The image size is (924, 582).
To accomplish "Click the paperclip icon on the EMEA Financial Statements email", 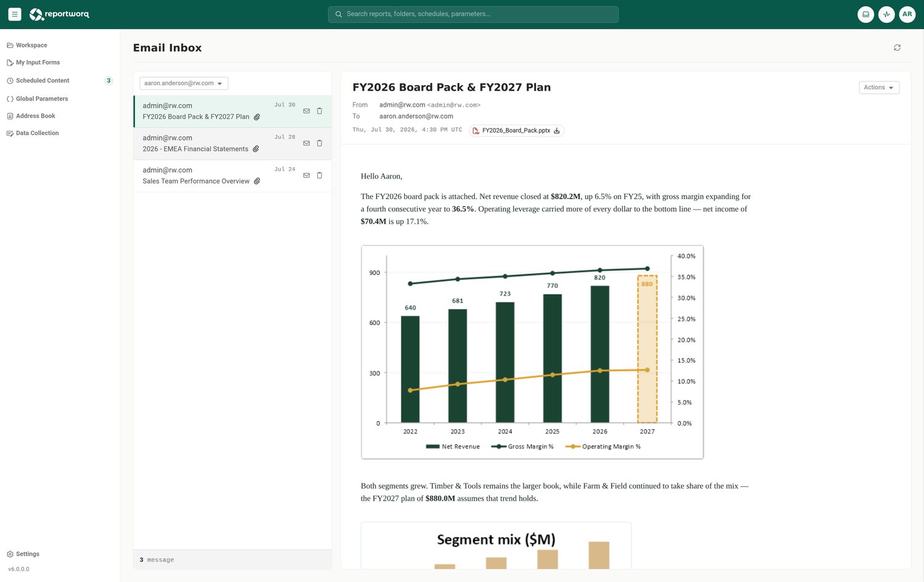I will (x=256, y=149).
